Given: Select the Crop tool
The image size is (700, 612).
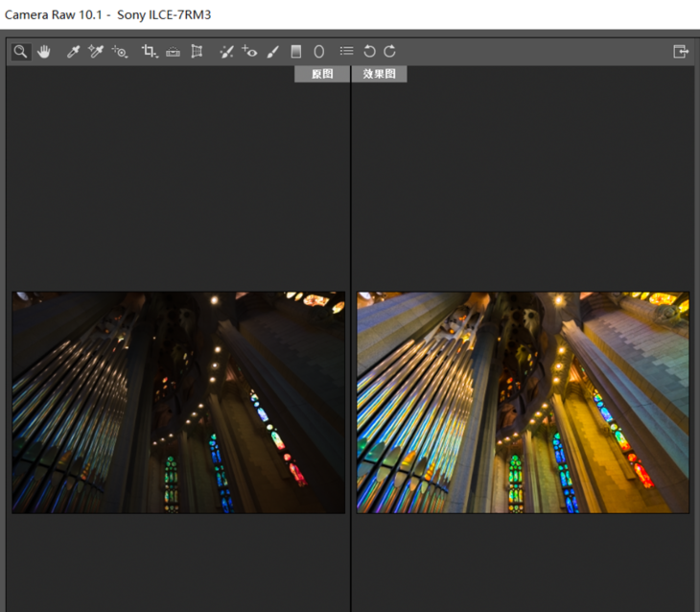Looking at the screenshot, I should point(148,51).
